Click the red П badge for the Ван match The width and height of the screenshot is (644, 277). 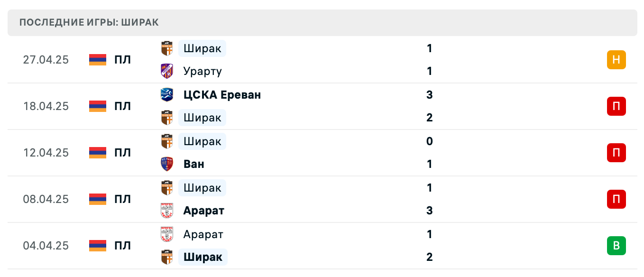pyautogui.click(x=616, y=152)
